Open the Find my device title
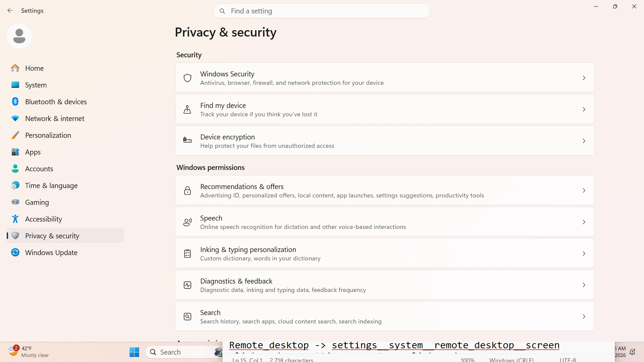This screenshot has width=644, height=362. 223,105
